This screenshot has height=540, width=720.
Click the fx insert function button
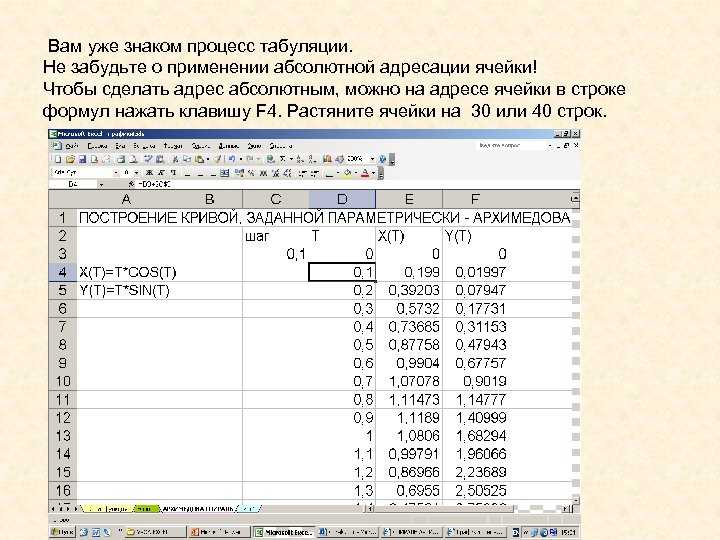click(132, 185)
